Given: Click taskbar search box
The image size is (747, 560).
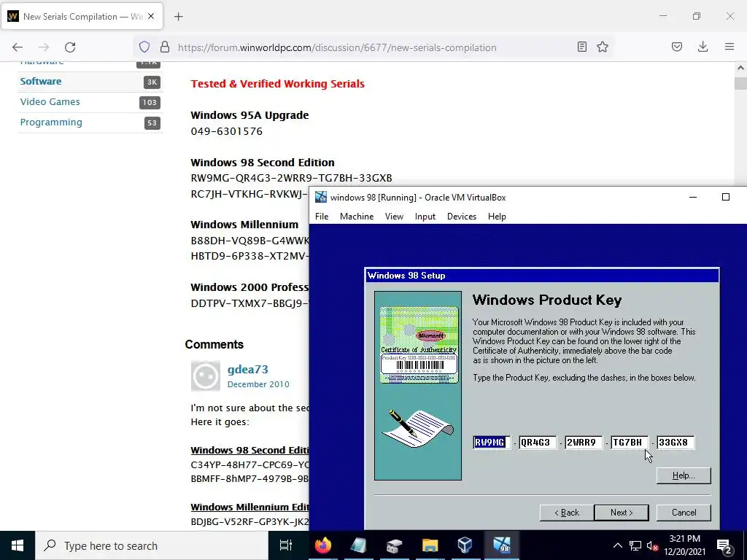Looking at the screenshot, I should tap(152, 545).
